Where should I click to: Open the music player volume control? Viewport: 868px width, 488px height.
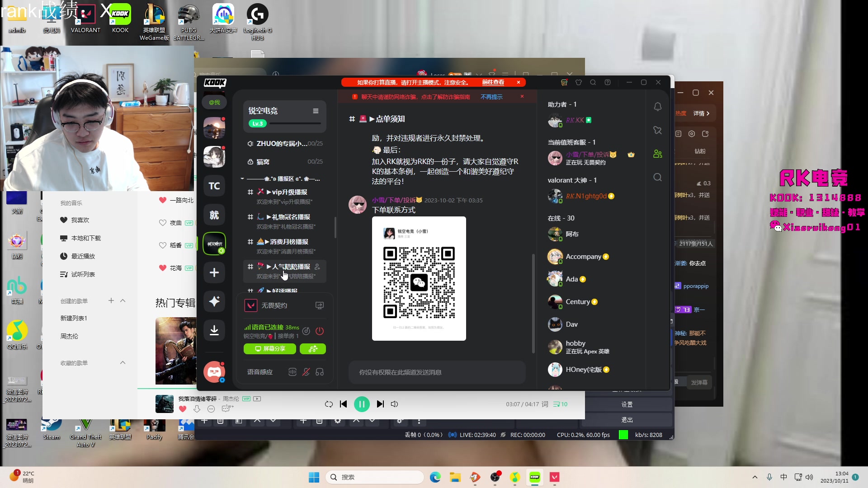(x=395, y=404)
